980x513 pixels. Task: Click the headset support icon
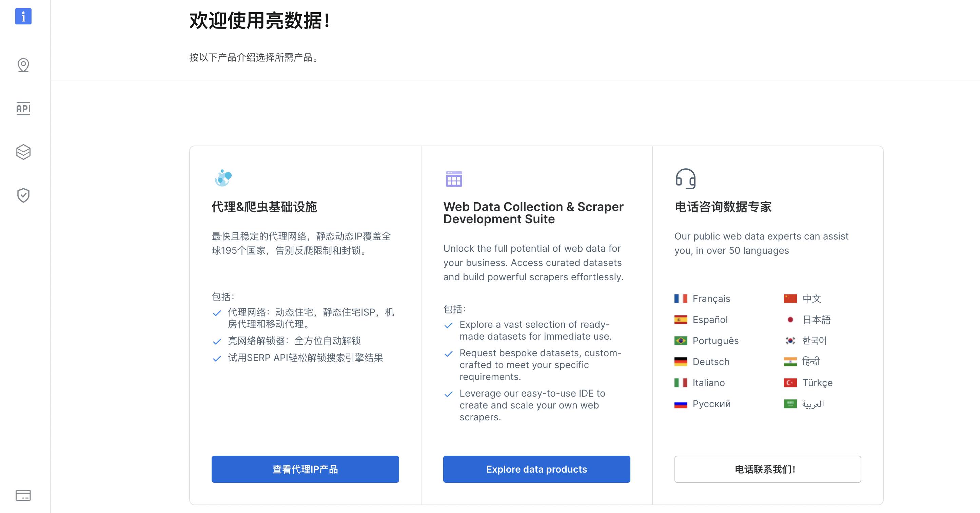(685, 178)
